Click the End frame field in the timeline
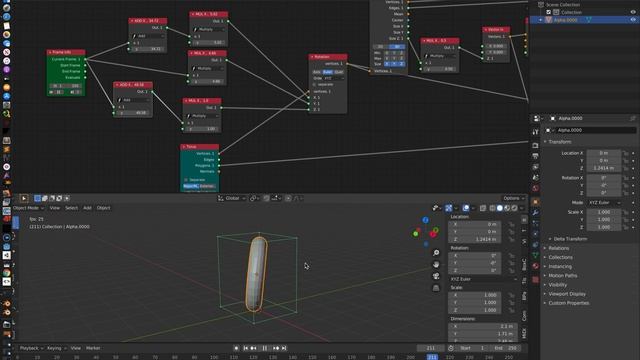Viewport: 640px width, 360px height. [506, 348]
